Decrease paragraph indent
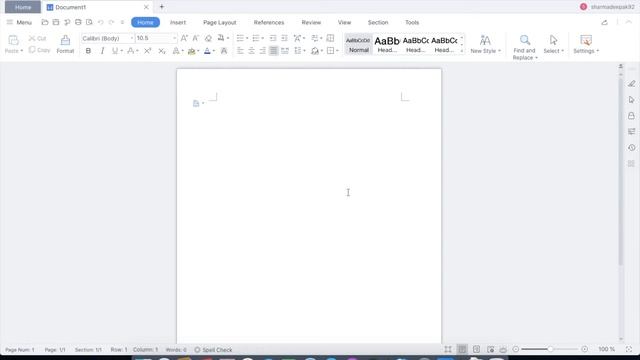Viewport: 640px width, 360px height. coord(273,38)
